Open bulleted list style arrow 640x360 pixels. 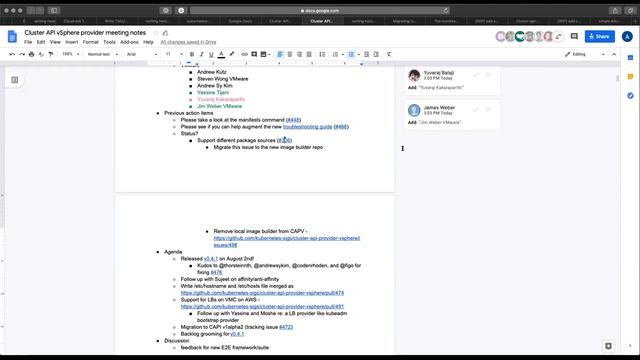point(358,54)
